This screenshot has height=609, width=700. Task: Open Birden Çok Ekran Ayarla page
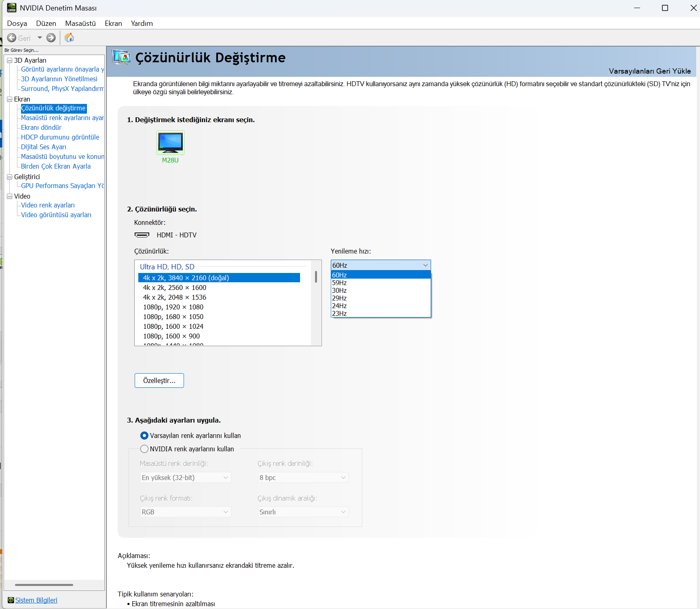[x=56, y=167]
